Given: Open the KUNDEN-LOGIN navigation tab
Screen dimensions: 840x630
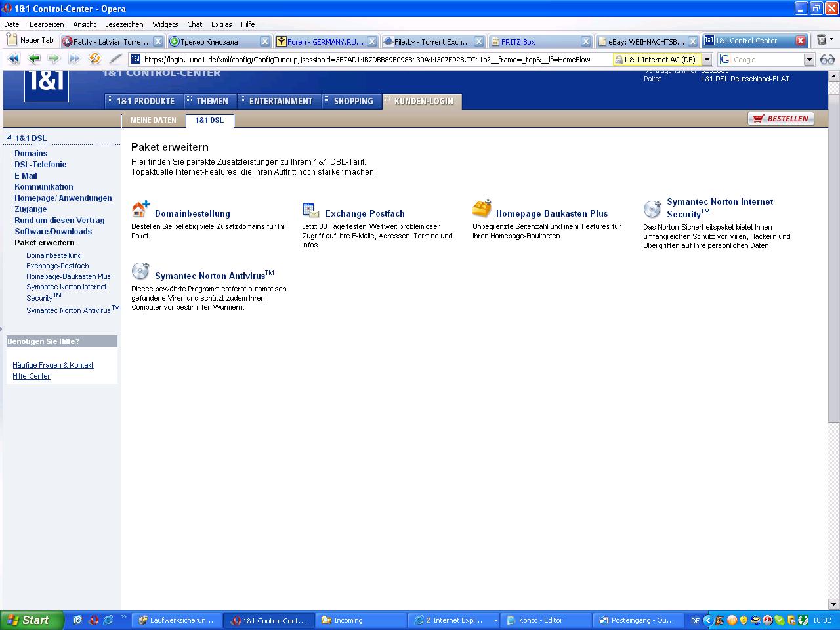Looking at the screenshot, I should (423, 101).
